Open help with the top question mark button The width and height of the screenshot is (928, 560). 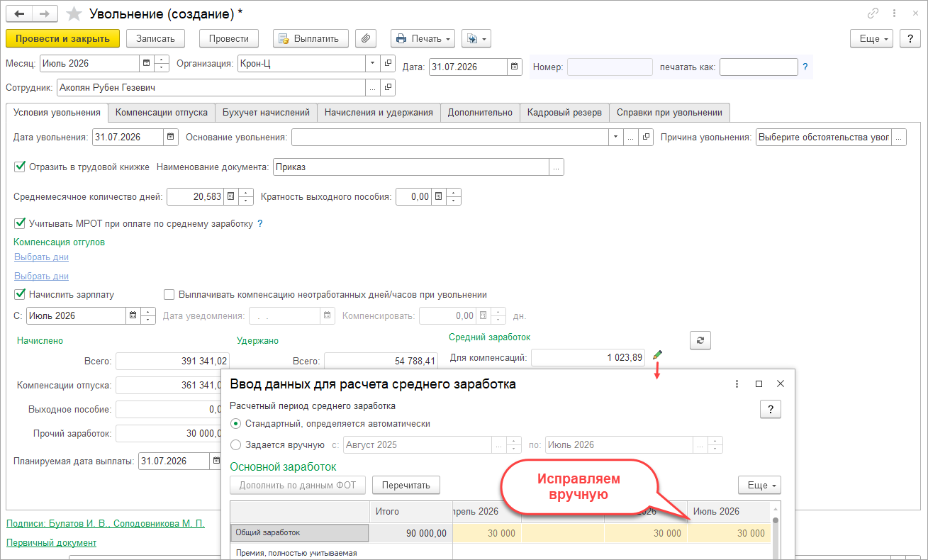910,38
